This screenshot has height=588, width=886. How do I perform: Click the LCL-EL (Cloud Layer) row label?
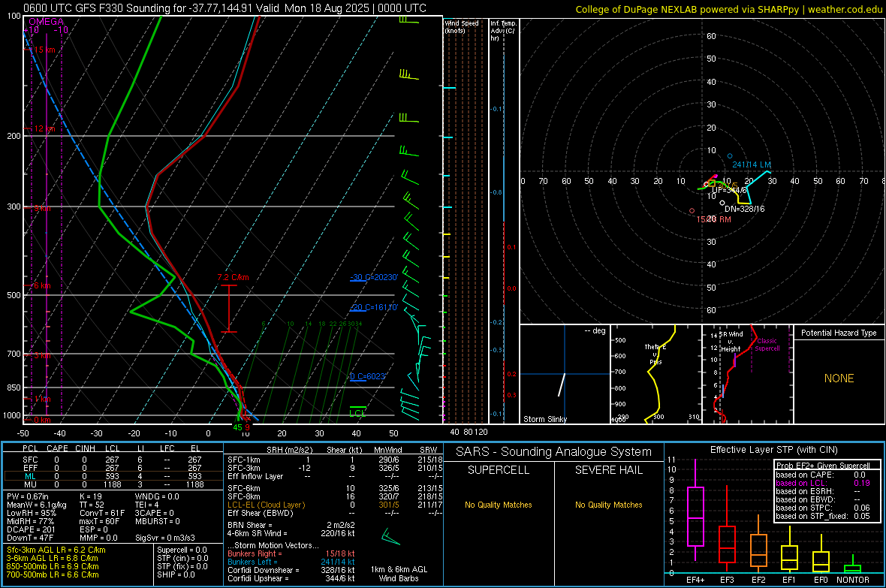coord(266,505)
